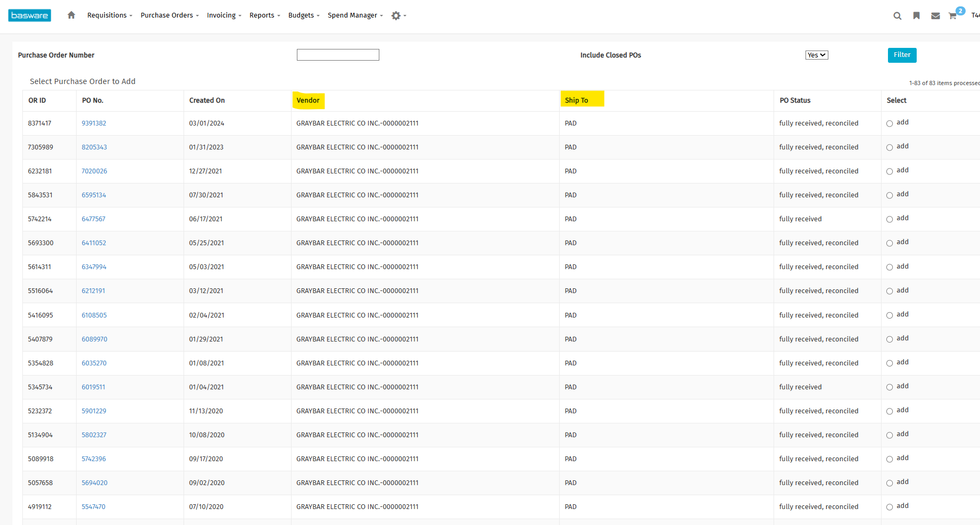Open PO number 6108505 link
The width and height of the screenshot is (980, 525).
pyautogui.click(x=94, y=315)
